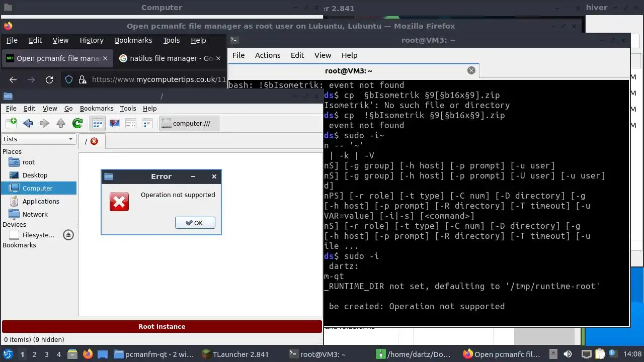Viewport: 644px width, 362px height.
Task: Open Firefox Bookmarks menu
Action: coord(133,40)
